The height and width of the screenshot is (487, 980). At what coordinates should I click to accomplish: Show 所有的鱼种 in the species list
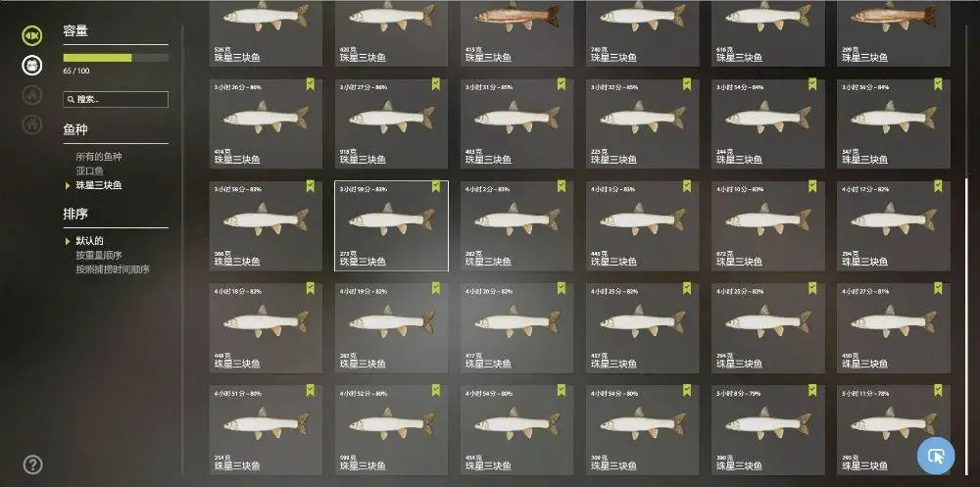(99, 156)
